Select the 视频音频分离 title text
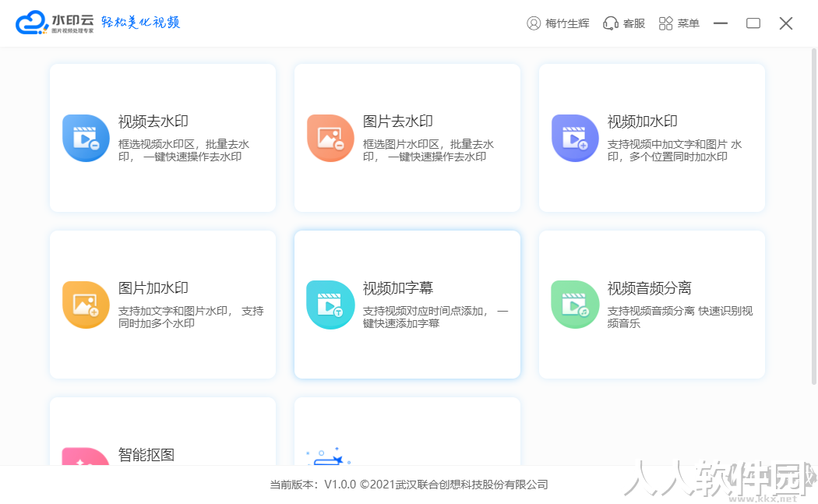The width and height of the screenshot is (818, 504). [x=650, y=288]
